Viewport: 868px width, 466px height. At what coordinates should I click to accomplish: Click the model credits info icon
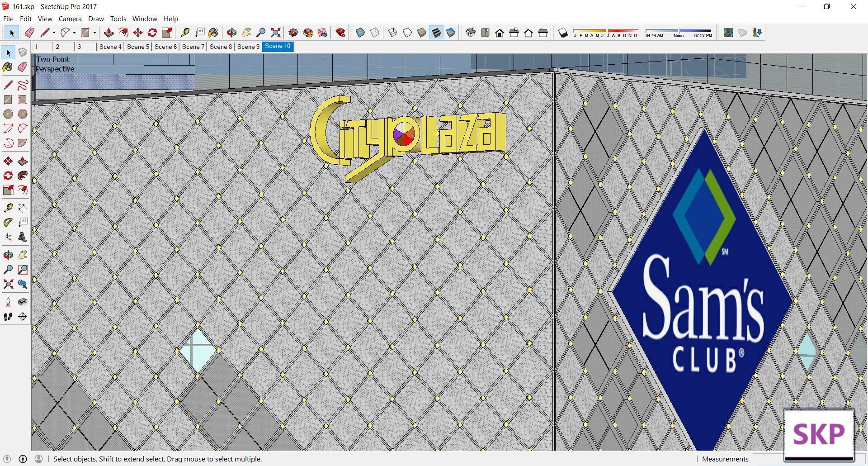[23, 459]
